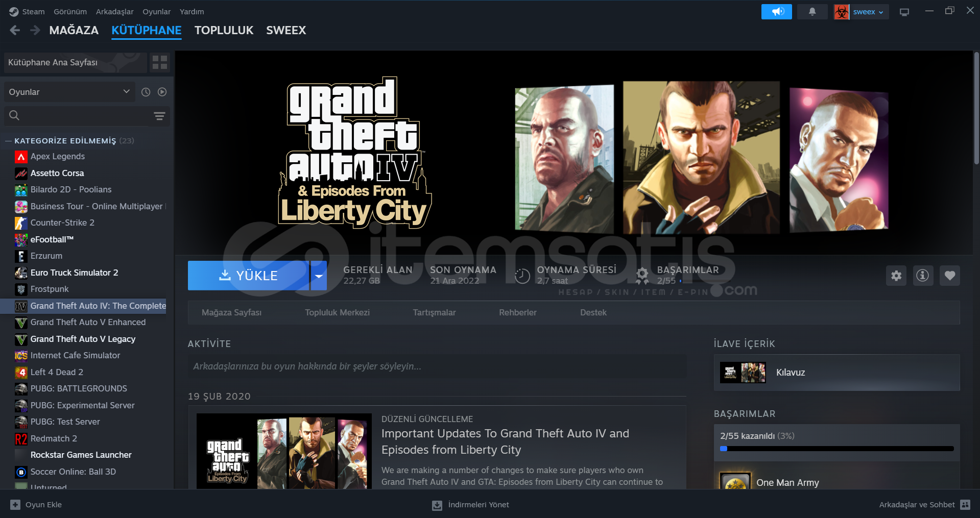The width and height of the screenshot is (980, 518).
Task: Switch to the TOPLULUK tab
Action: [224, 31]
